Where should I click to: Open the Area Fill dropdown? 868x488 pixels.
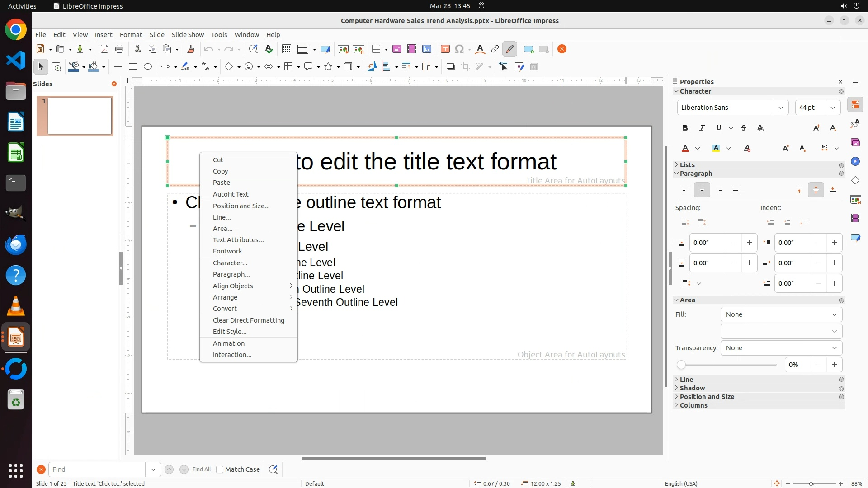pyautogui.click(x=781, y=314)
